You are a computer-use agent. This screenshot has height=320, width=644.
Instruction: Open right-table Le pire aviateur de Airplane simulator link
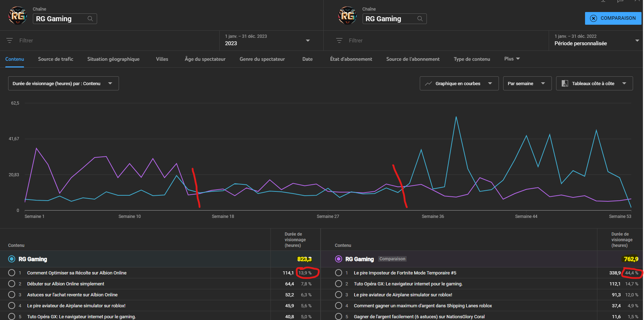(403, 295)
